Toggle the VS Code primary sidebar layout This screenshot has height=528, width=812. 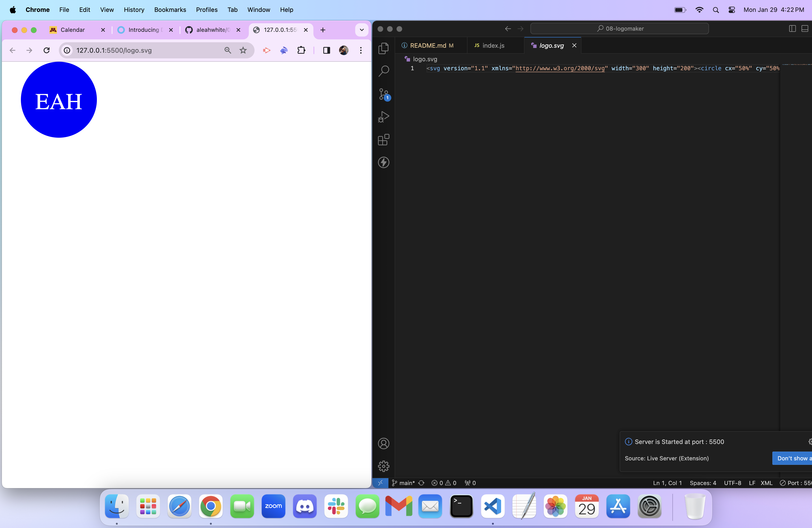tap(792, 29)
